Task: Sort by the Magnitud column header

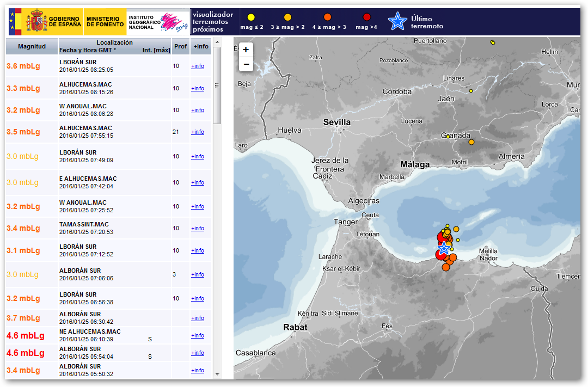Action: [32, 46]
